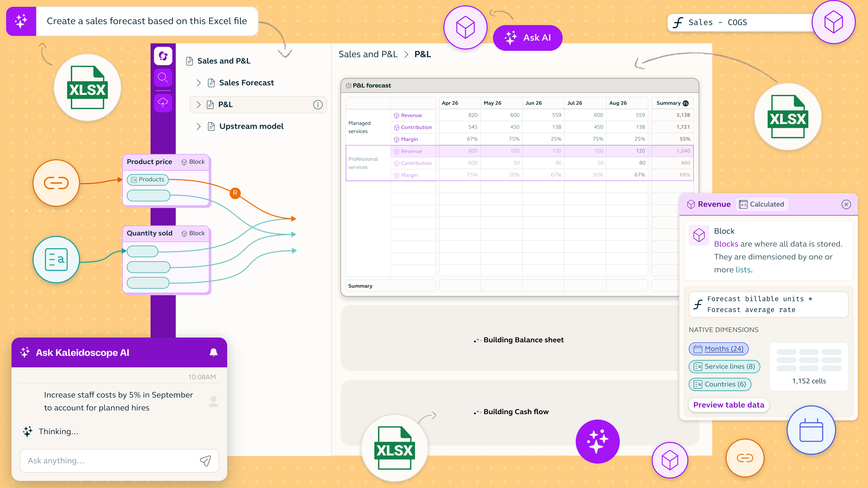Click the Ask AI button

point(528,38)
